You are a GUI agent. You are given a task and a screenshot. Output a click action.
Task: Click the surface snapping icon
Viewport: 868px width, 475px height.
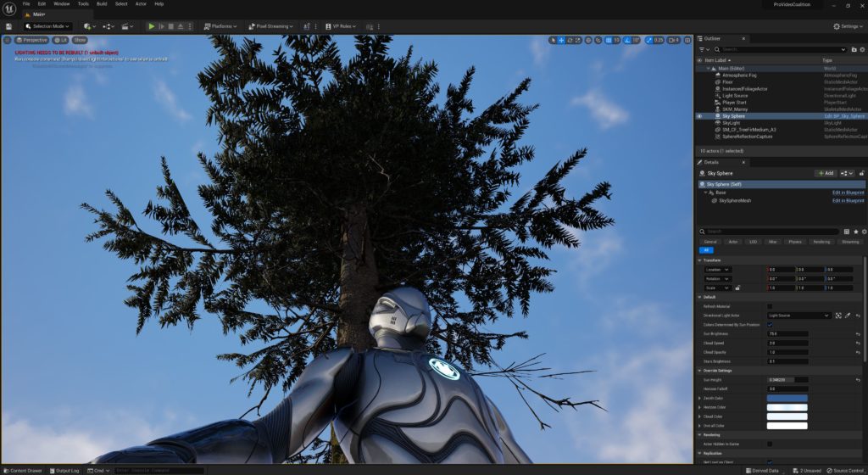pyautogui.click(x=598, y=41)
